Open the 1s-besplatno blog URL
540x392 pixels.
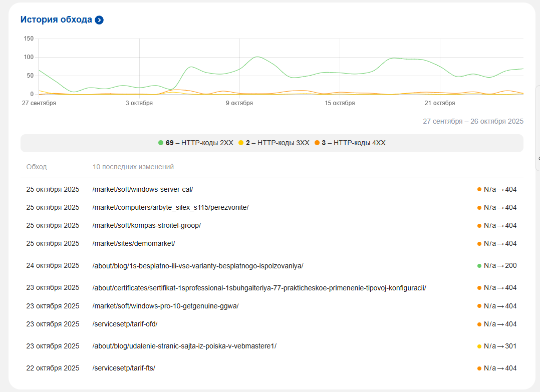198,266
